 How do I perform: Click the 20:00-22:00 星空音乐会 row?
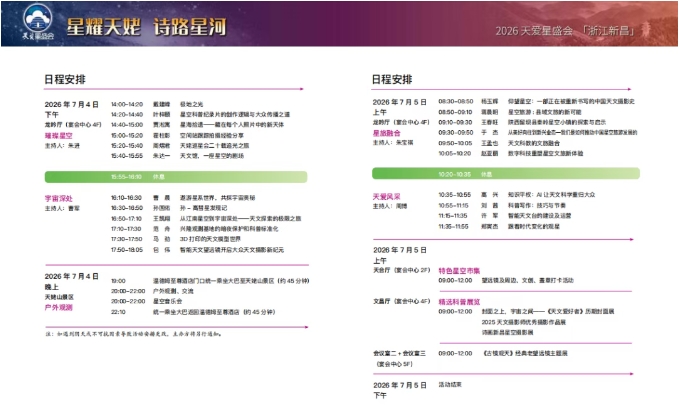[x=147, y=301]
